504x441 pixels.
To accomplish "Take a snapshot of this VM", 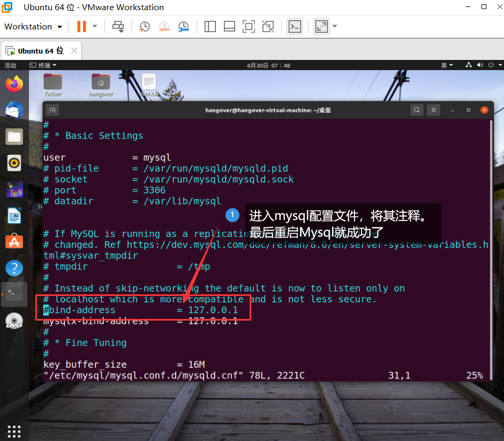I will pos(144,27).
